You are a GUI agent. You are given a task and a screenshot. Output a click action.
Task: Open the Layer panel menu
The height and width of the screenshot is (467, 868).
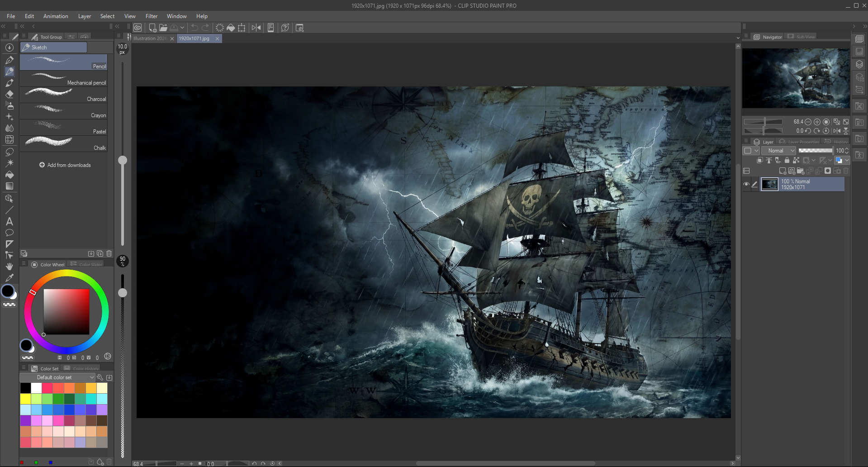(x=746, y=141)
